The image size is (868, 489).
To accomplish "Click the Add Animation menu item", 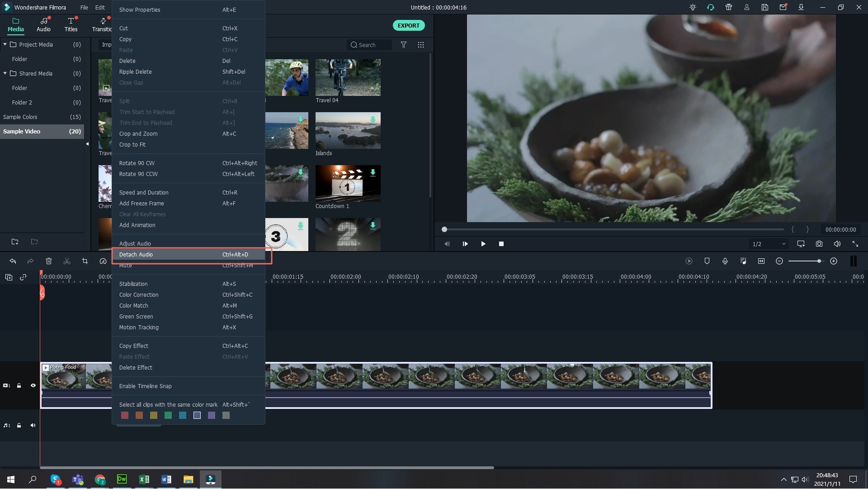I will coord(137,225).
